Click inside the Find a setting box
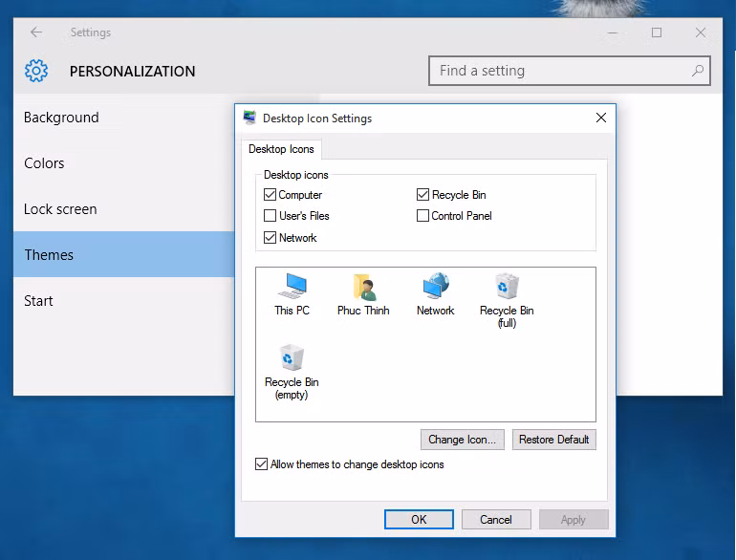The width and height of the screenshot is (736, 560). [x=559, y=71]
